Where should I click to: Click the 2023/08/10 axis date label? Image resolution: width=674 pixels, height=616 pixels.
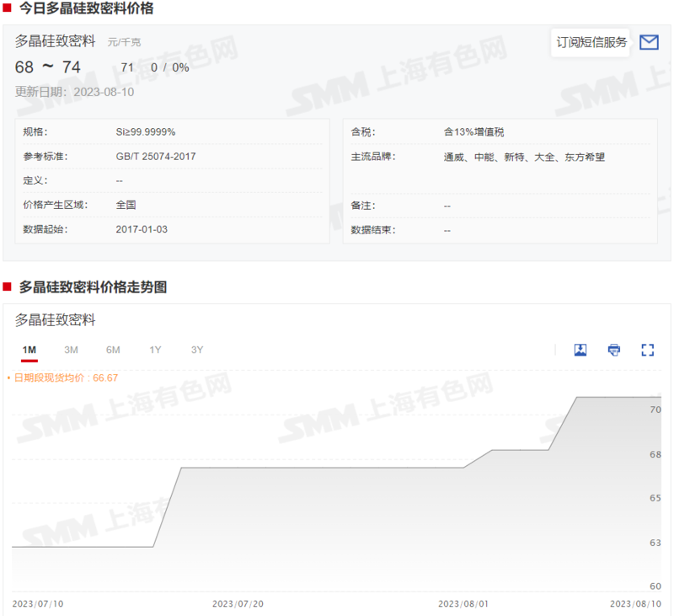point(635,604)
